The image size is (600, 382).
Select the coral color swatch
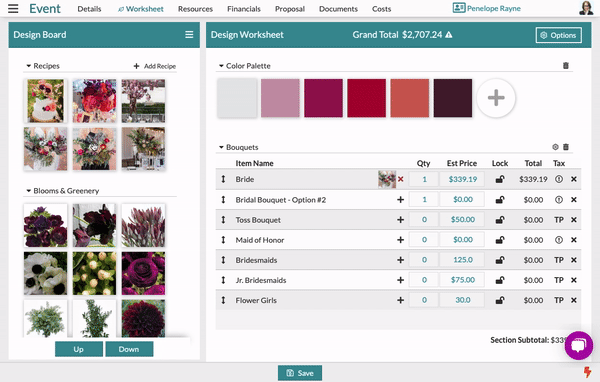(410, 98)
